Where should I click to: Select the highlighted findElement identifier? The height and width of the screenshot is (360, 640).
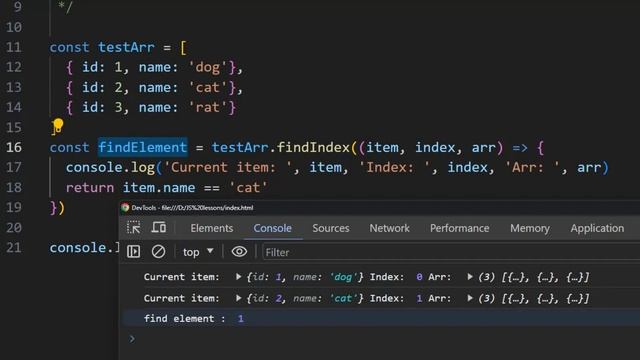[143, 147]
